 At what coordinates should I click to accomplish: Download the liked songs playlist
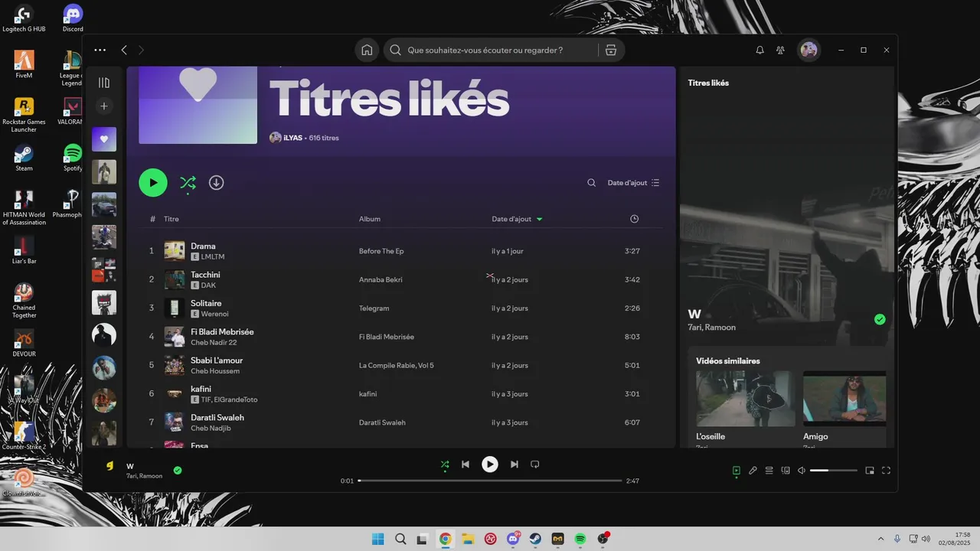(x=217, y=183)
